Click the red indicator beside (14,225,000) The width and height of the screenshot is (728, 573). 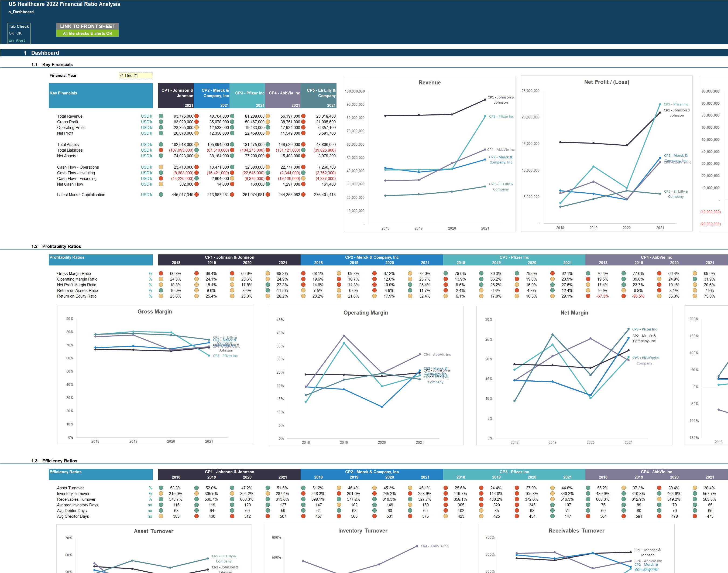161,179
